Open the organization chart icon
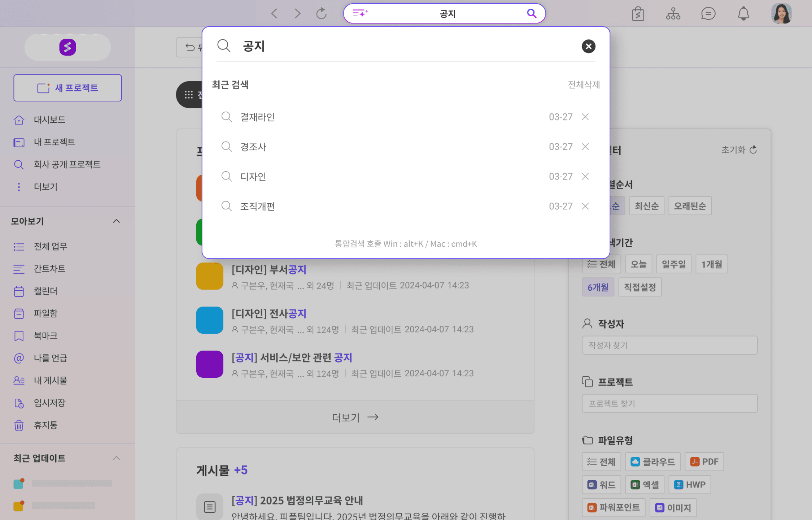The width and height of the screenshot is (812, 520). pyautogui.click(x=673, y=14)
